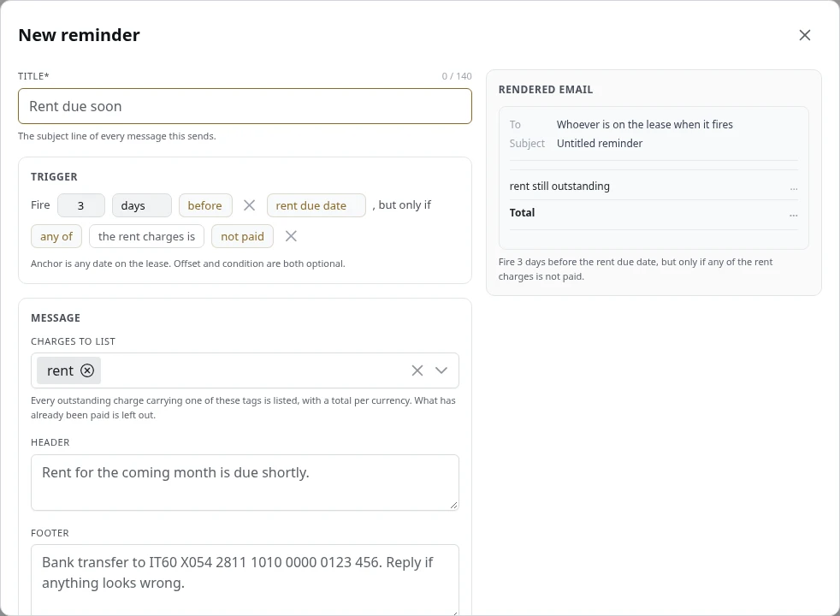Click the '0 / 140' character counter
The image size is (840, 616).
(457, 76)
